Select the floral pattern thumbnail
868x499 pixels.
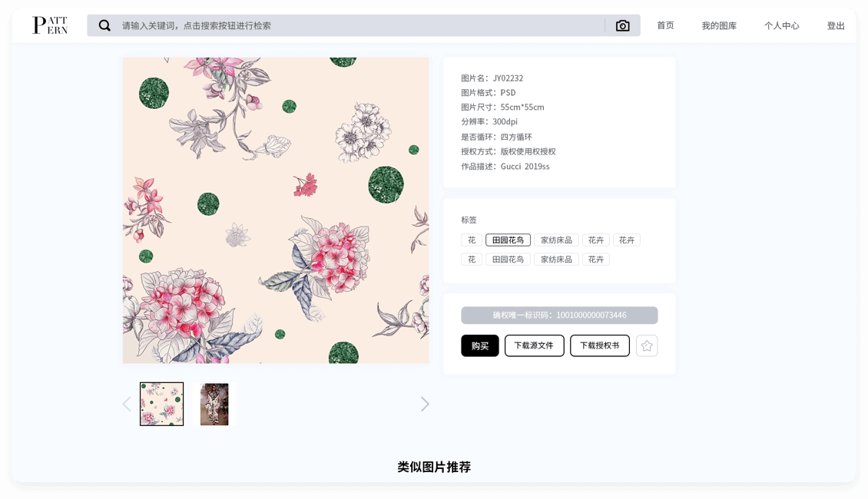point(161,404)
